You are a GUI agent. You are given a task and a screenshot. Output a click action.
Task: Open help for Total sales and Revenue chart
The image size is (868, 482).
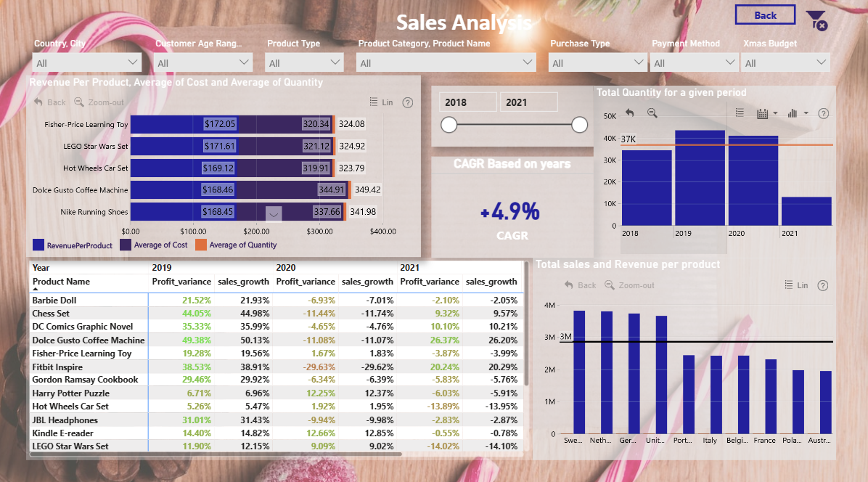tap(822, 285)
